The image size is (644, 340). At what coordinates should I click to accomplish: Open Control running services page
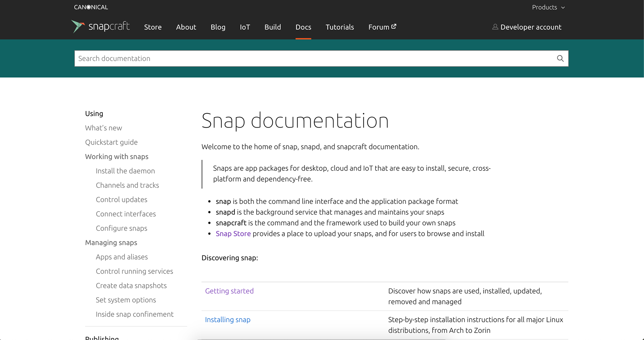point(135,271)
